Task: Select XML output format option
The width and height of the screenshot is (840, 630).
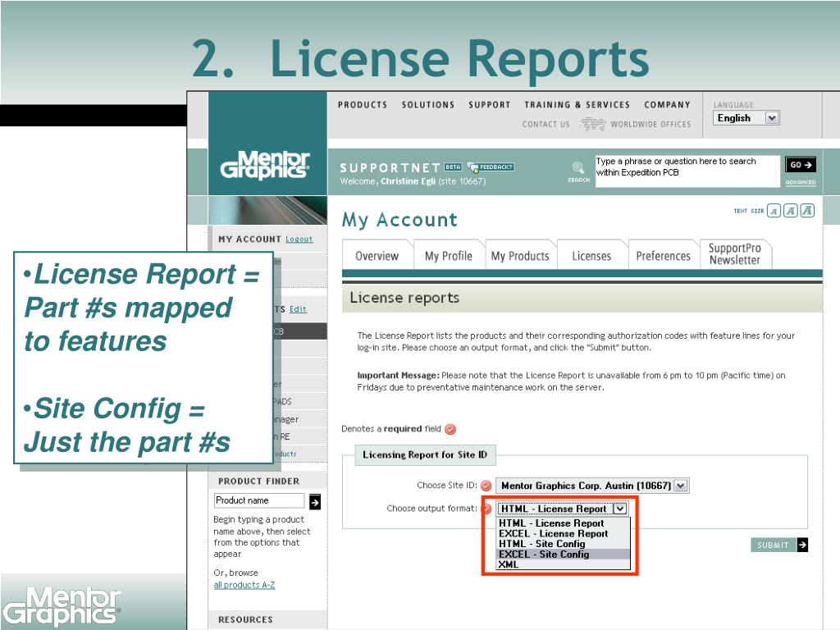Action: 563,564
